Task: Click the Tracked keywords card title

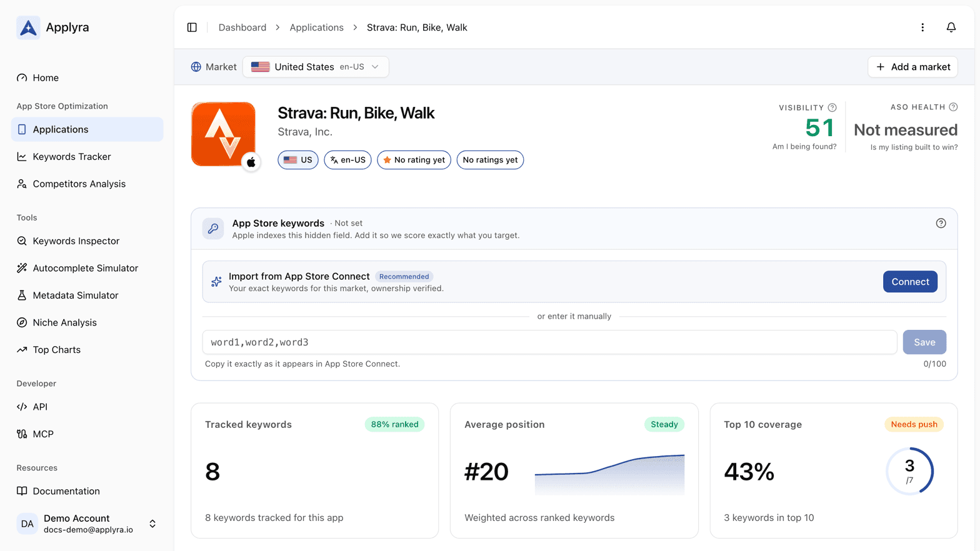Action: (x=248, y=424)
